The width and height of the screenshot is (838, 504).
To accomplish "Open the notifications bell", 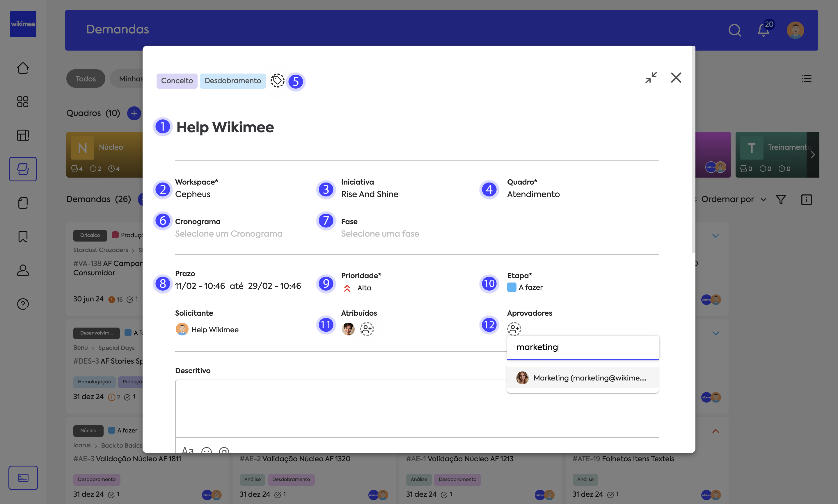I will [763, 30].
